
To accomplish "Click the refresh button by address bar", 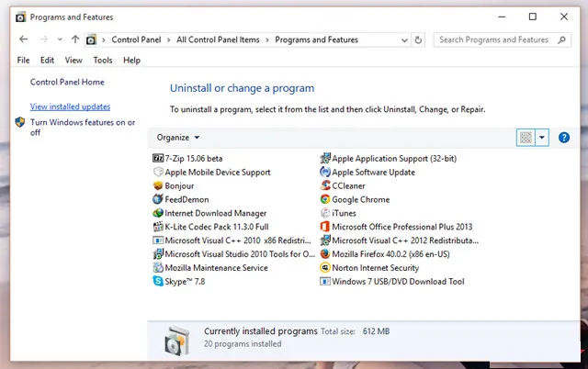I will pyautogui.click(x=418, y=39).
